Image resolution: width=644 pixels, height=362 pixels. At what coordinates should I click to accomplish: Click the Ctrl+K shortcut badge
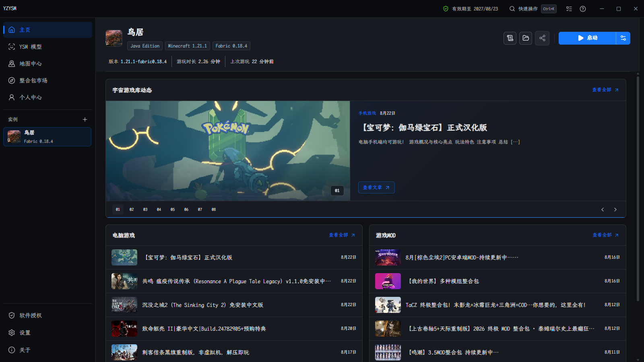pyautogui.click(x=549, y=9)
